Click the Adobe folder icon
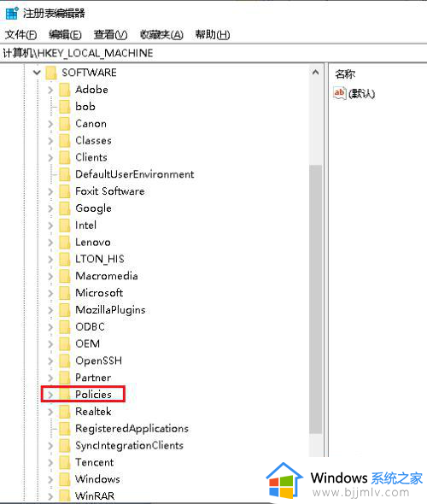 point(65,90)
